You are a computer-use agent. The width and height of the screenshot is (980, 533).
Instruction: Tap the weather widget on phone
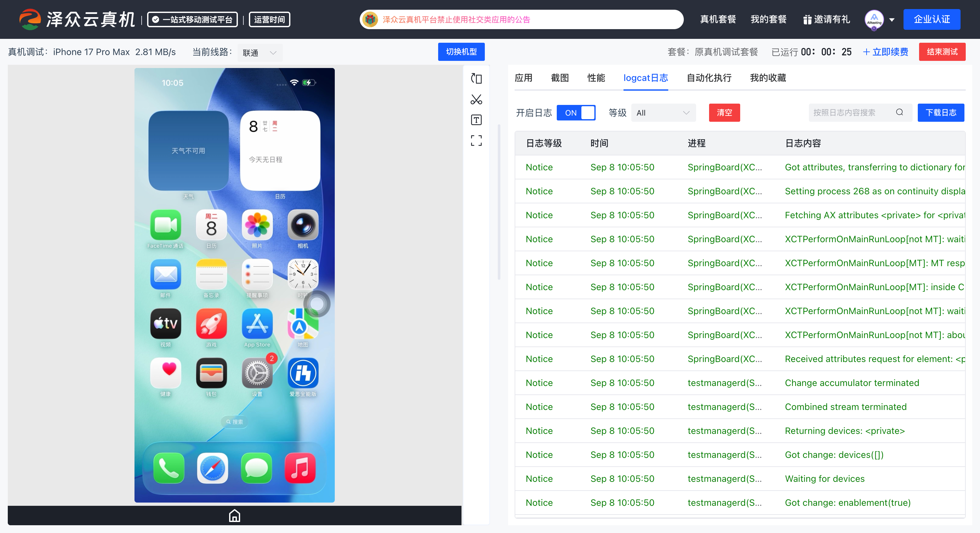(188, 151)
